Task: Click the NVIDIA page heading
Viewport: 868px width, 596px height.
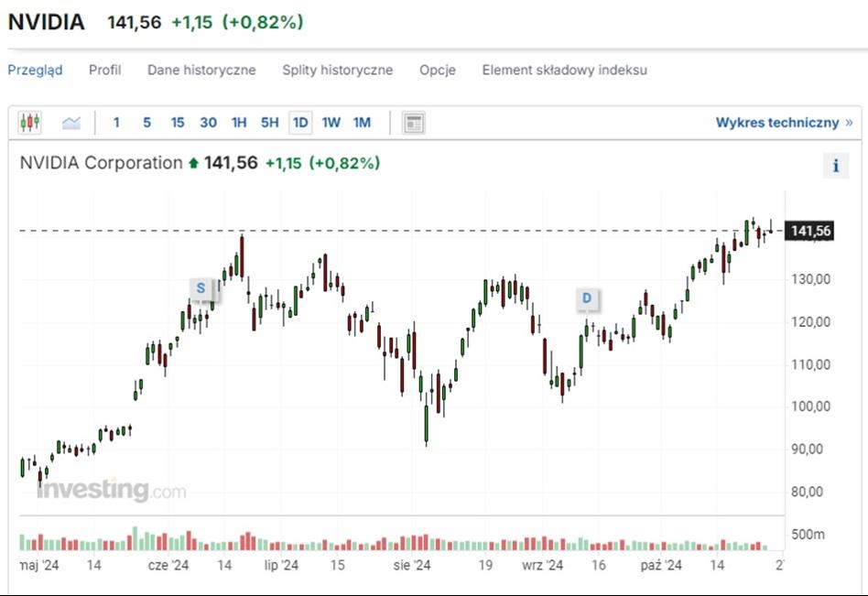Action: [x=47, y=22]
